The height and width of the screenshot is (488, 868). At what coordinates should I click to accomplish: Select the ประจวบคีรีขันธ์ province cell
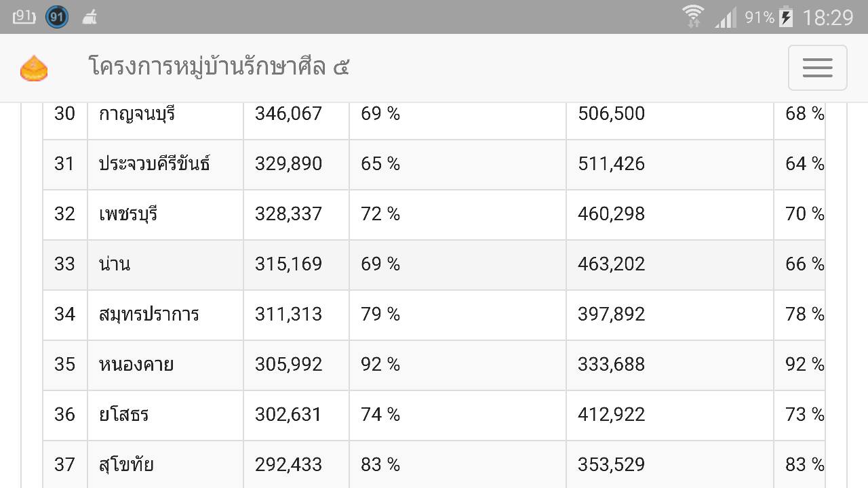(x=165, y=165)
